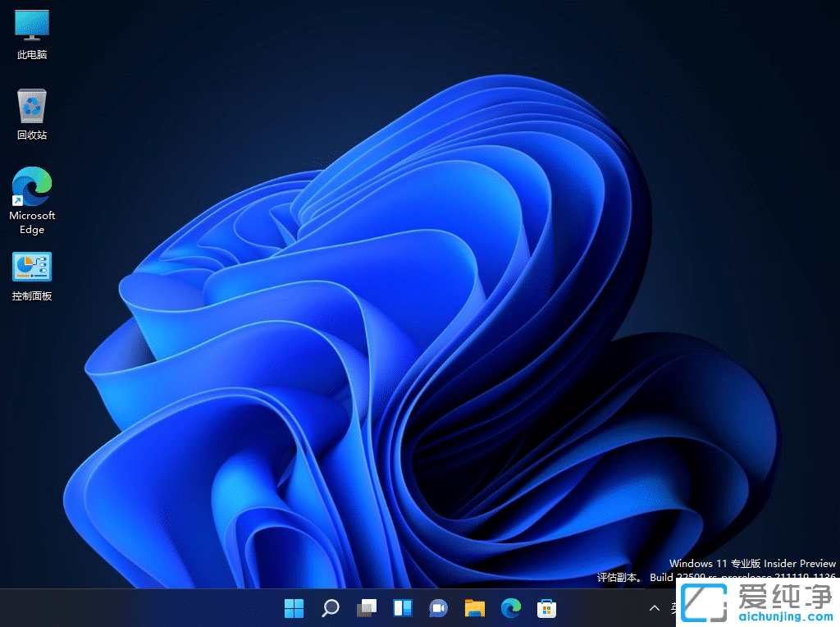Open Chat from the taskbar
The height and width of the screenshot is (627, 840).
[438, 608]
